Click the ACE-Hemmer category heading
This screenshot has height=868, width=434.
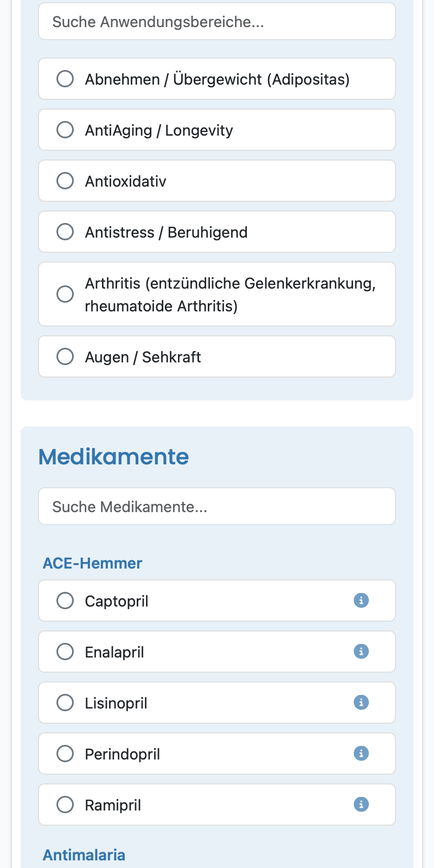pyautogui.click(x=92, y=563)
